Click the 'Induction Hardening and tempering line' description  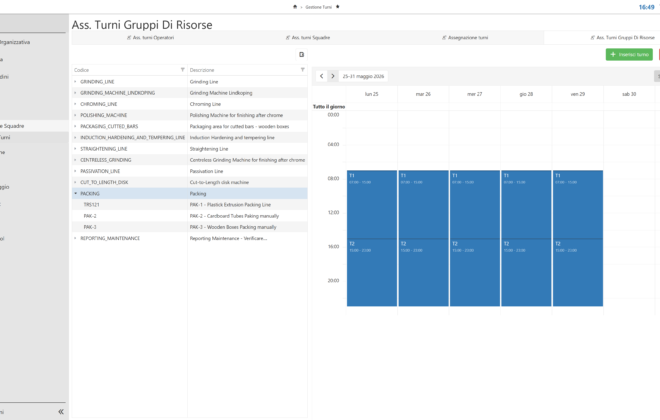tap(232, 137)
